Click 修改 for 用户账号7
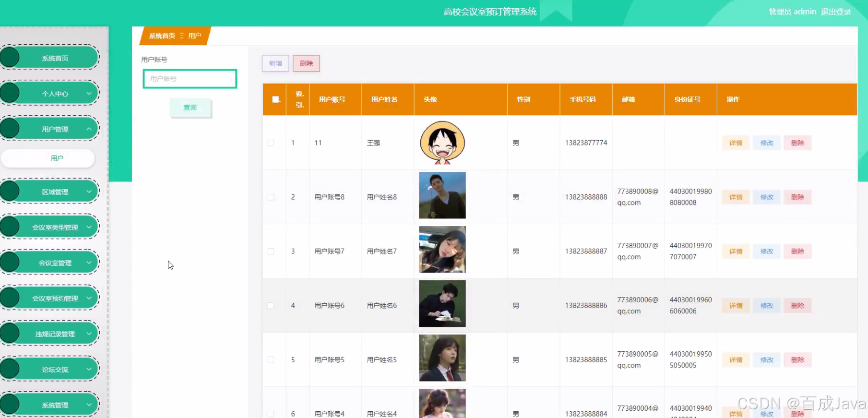 pyautogui.click(x=767, y=251)
